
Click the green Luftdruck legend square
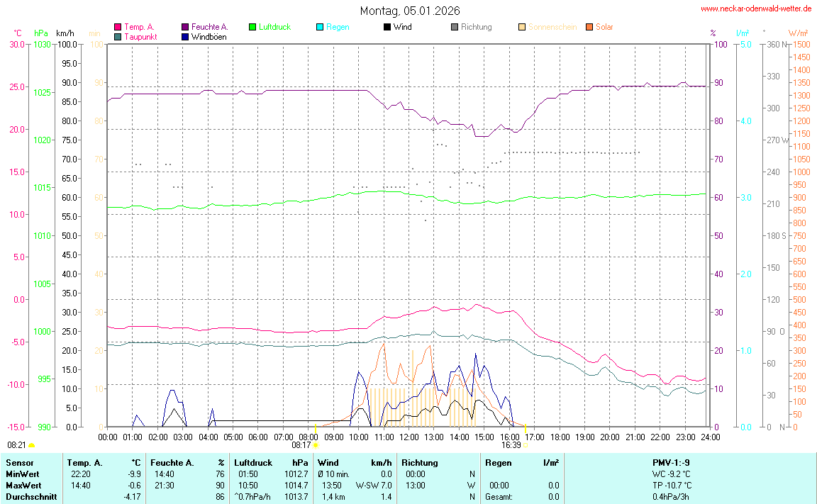(252, 28)
